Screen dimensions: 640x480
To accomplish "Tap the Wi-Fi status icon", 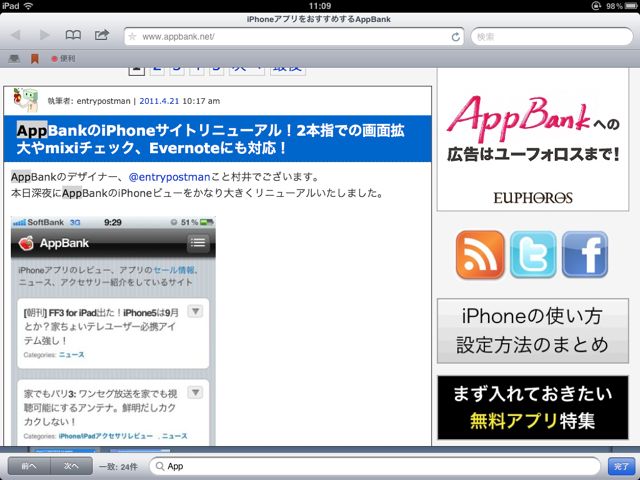I will tap(29, 6).
